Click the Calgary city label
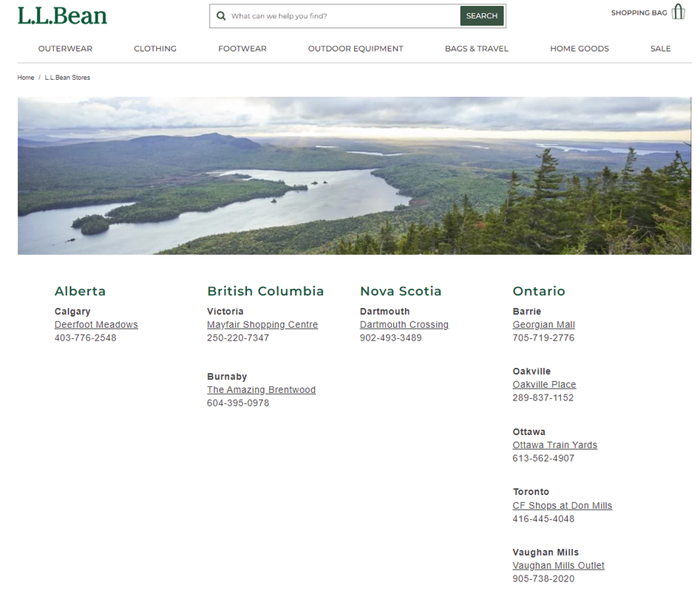Image resolution: width=700 pixels, height=591 pixels. (72, 311)
